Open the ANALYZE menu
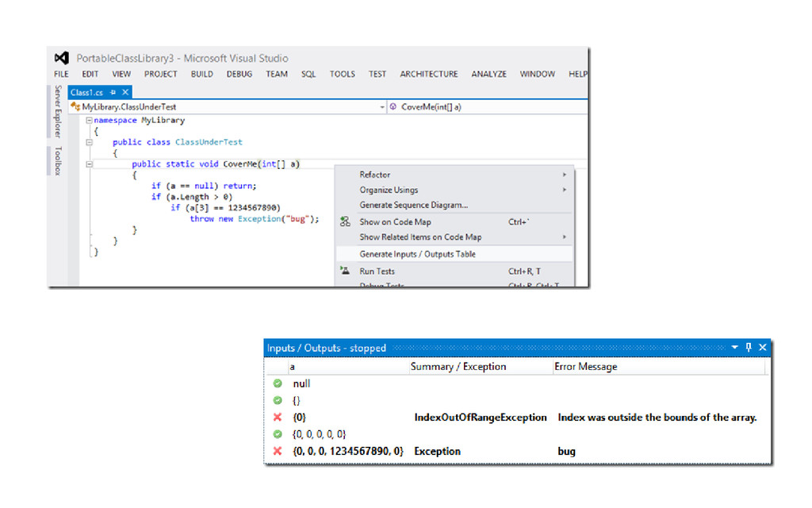The width and height of the screenshot is (812, 508). point(488,74)
